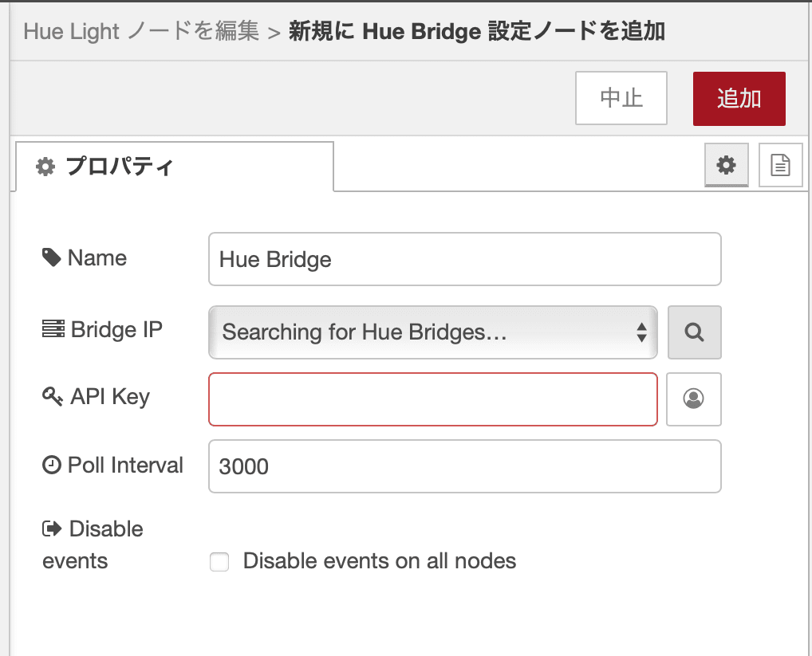Click the 追加 button

coord(739,98)
